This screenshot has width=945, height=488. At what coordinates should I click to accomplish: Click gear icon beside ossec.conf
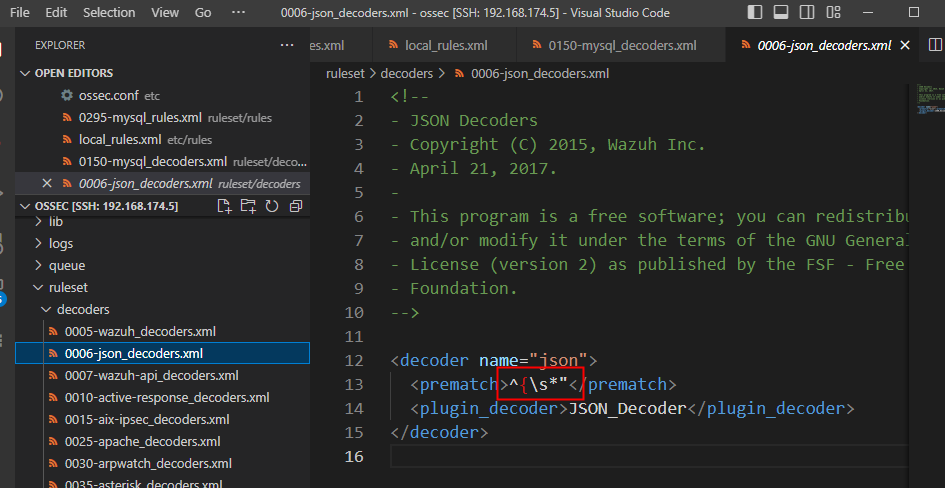67,95
